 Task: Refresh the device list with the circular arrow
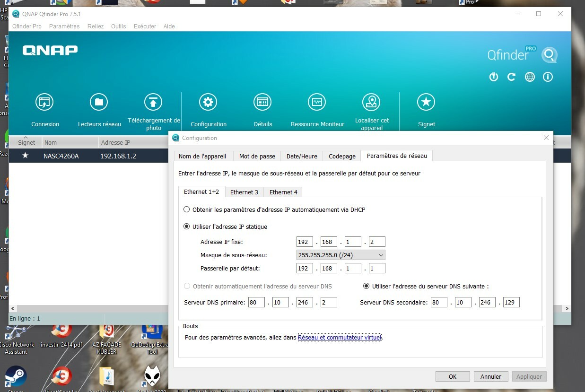[511, 77]
